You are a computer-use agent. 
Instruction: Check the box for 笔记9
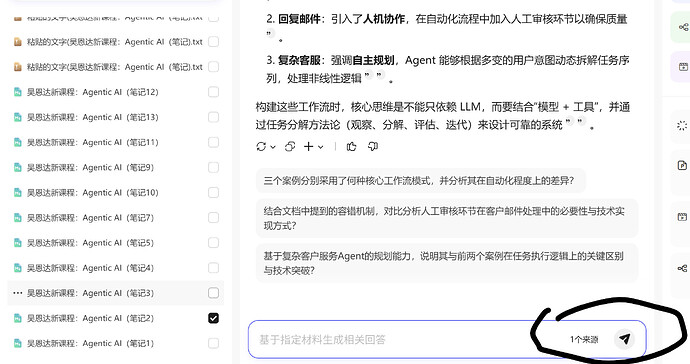[213, 167]
